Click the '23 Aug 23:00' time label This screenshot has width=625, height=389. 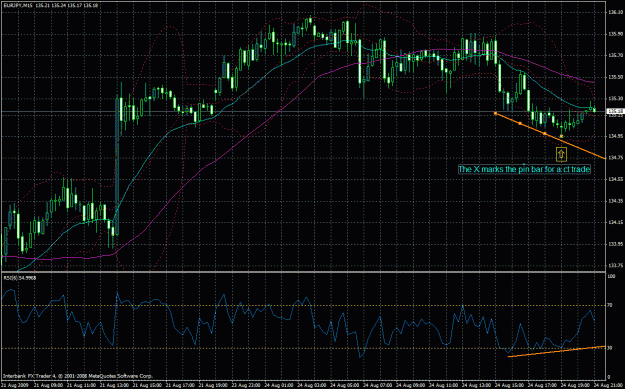point(245,385)
